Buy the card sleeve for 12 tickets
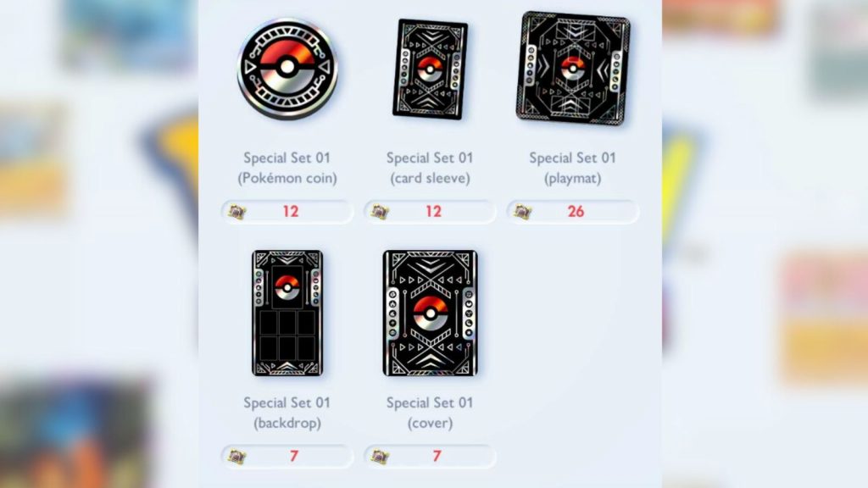Image resolution: width=868 pixels, height=488 pixels. point(430,212)
